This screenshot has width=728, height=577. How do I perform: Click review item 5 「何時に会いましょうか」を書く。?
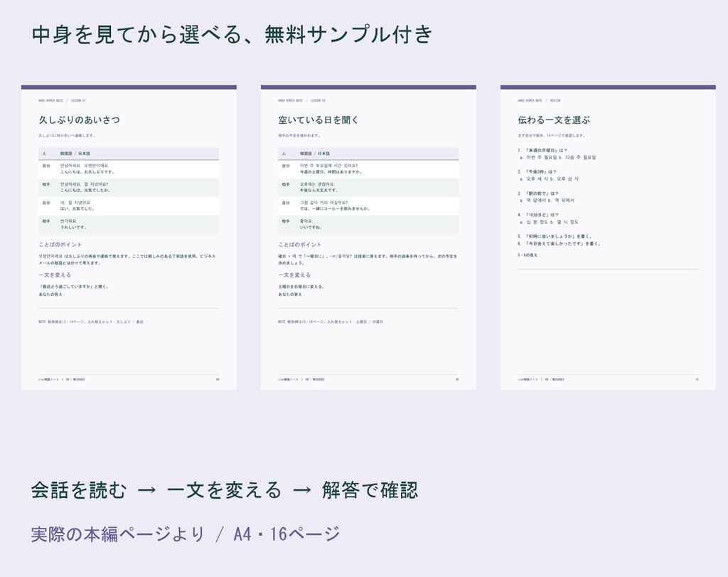click(555, 236)
